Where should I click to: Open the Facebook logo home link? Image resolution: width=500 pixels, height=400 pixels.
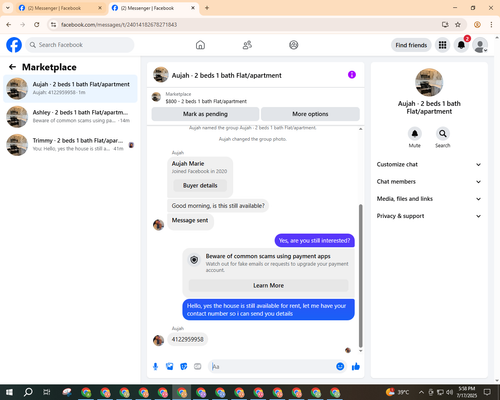14,45
